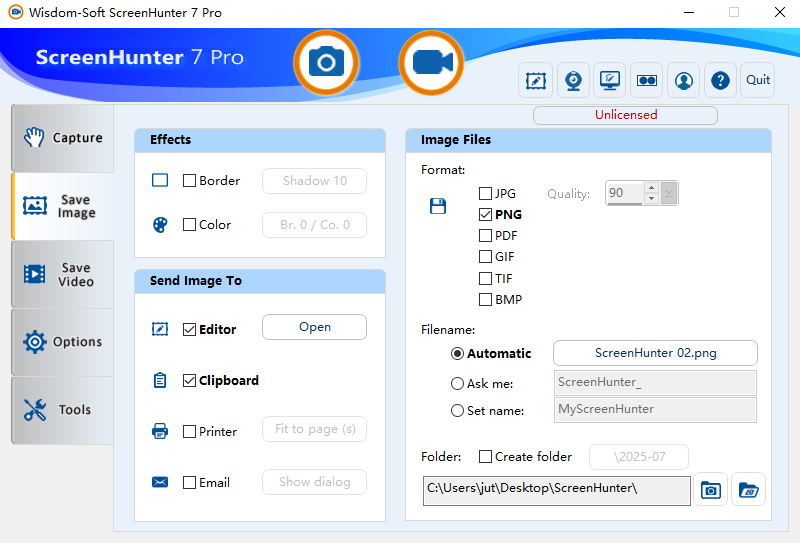The image size is (800, 543).
Task: Click the \2025-07 folder name button
Action: (639, 457)
